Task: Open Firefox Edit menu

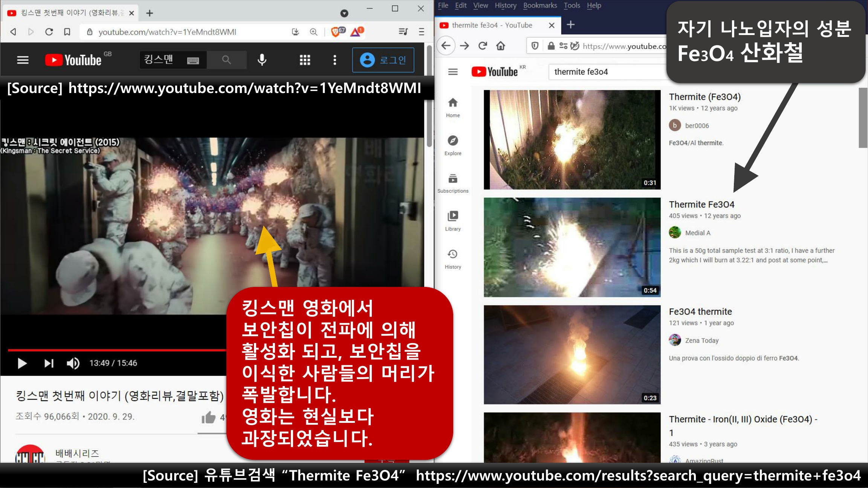Action: click(461, 5)
